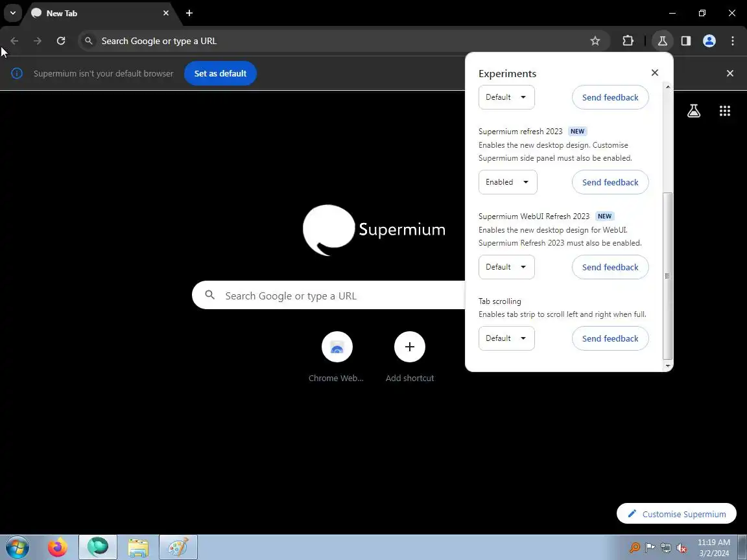Launch Firefox from the taskbar
Image resolution: width=747 pixels, height=560 pixels.
[x=58, y=548]
